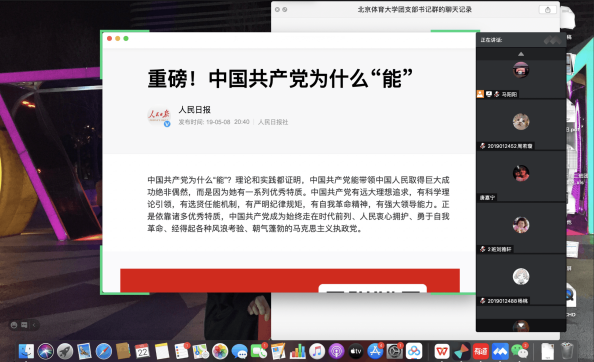
Task: Click the cat avatar of 2019012452
Action: pyautogui.click(x=521, y=122)
